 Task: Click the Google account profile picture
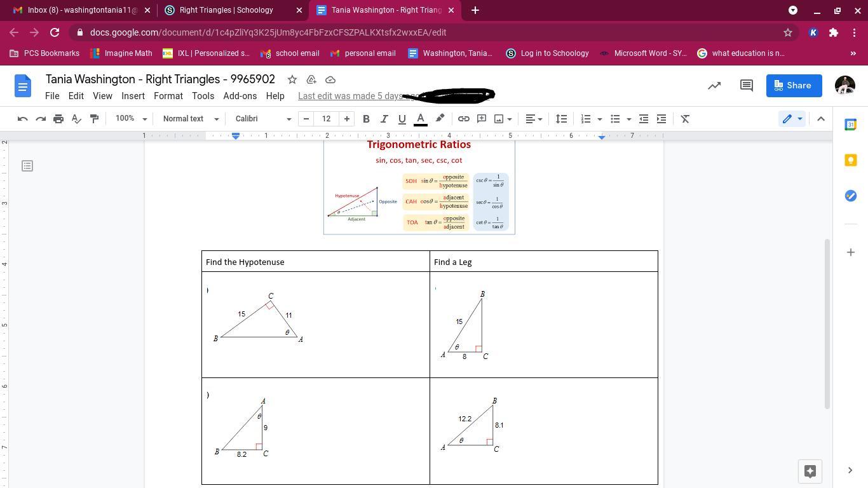tap(844, 85)
